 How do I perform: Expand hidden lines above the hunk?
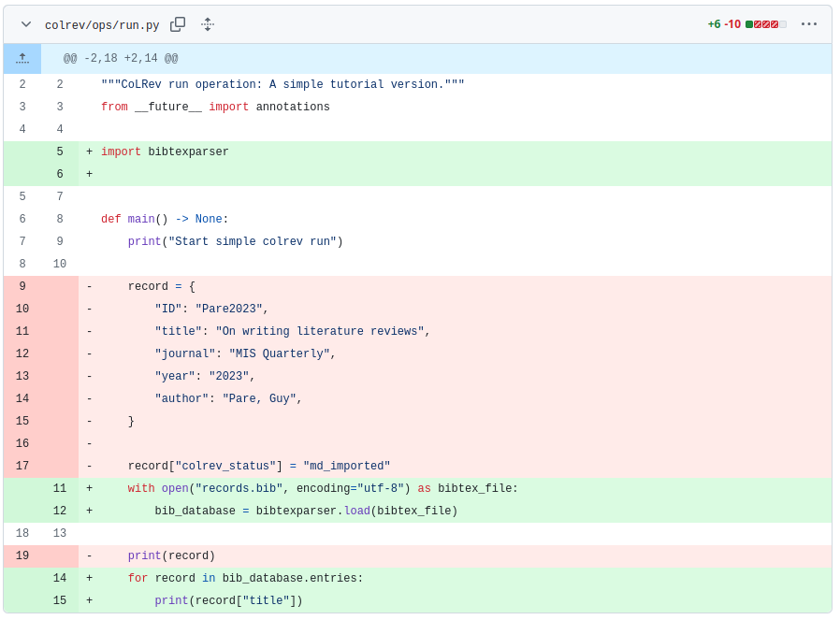pos(22,58)
